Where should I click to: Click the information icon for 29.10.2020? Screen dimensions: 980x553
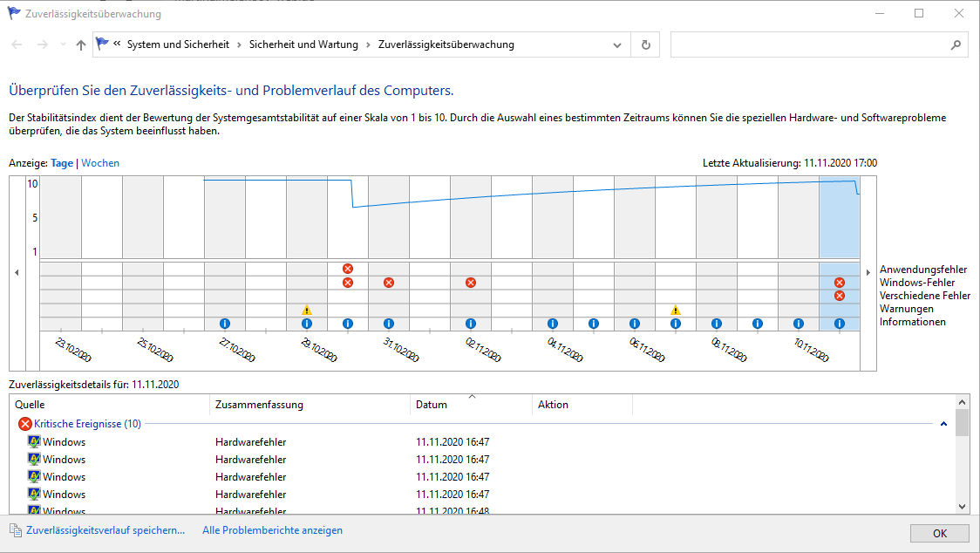[307, 324]
